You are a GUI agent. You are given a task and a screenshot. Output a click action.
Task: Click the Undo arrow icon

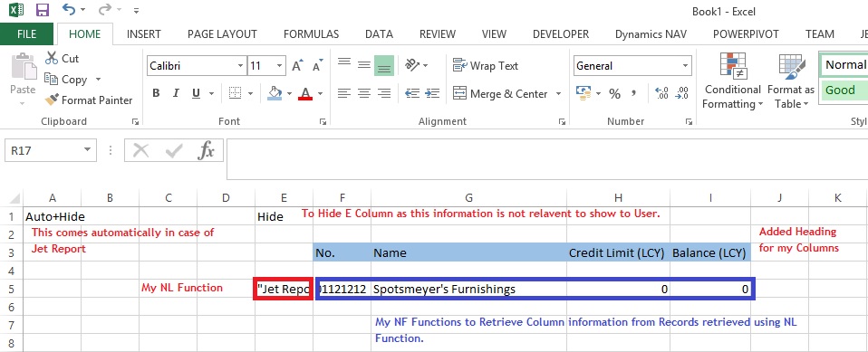pos(69,9)
